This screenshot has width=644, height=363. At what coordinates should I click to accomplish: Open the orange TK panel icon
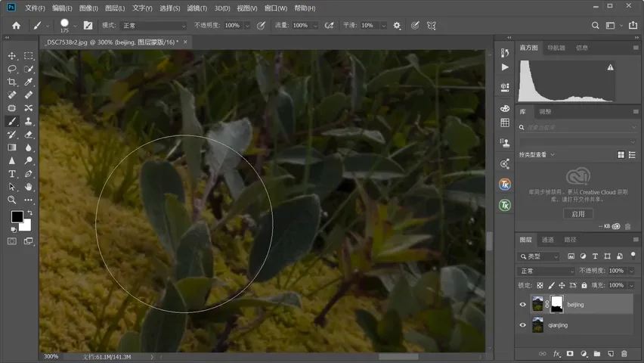click(505, 185)
